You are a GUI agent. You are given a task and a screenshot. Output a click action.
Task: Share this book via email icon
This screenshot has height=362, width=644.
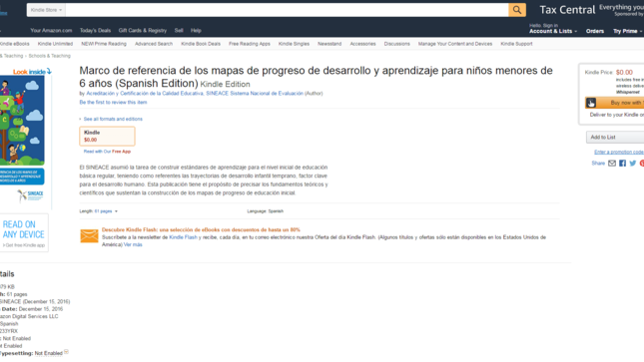(x=612, y=164)
